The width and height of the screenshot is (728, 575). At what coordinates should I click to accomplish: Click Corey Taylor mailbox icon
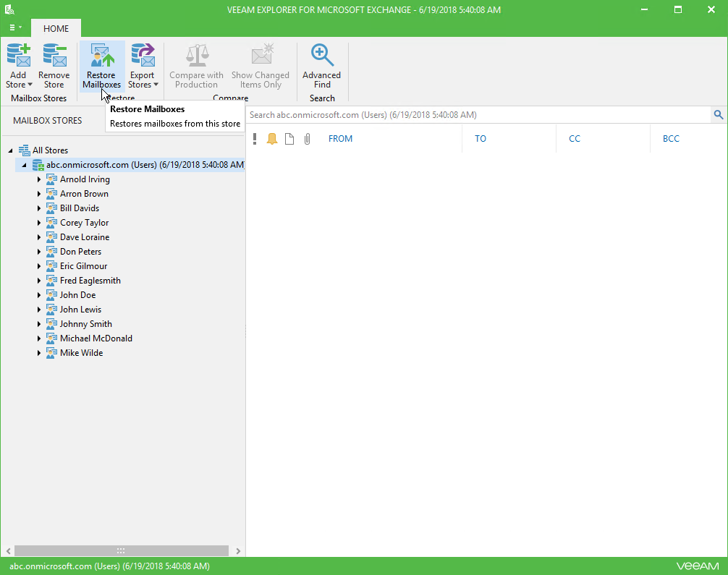pos(51,222)
